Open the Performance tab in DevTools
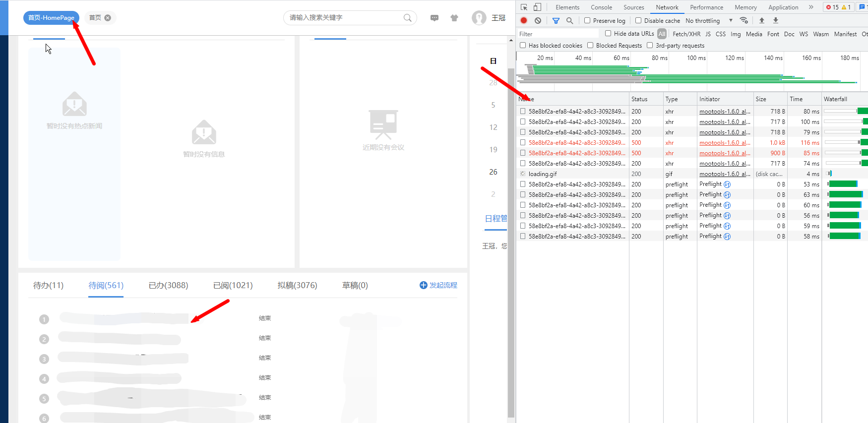The height and width of the screenshot is (423, 868). (x=707, y=7)
